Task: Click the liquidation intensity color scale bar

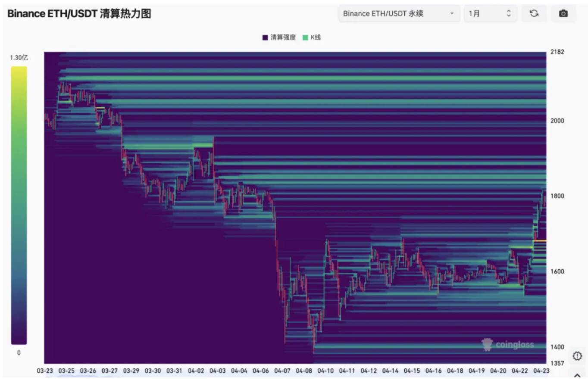Action: tap(19, 205)
